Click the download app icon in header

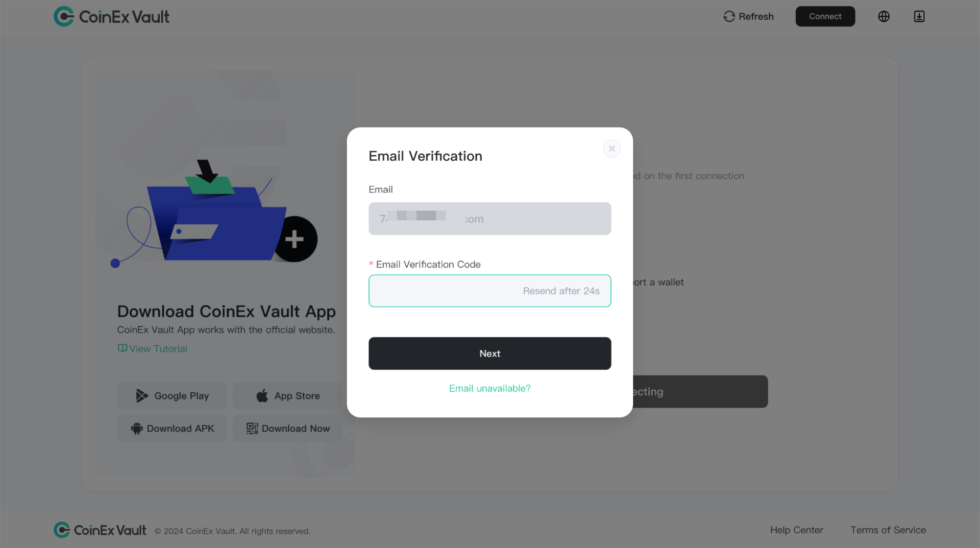pos(919,17)
